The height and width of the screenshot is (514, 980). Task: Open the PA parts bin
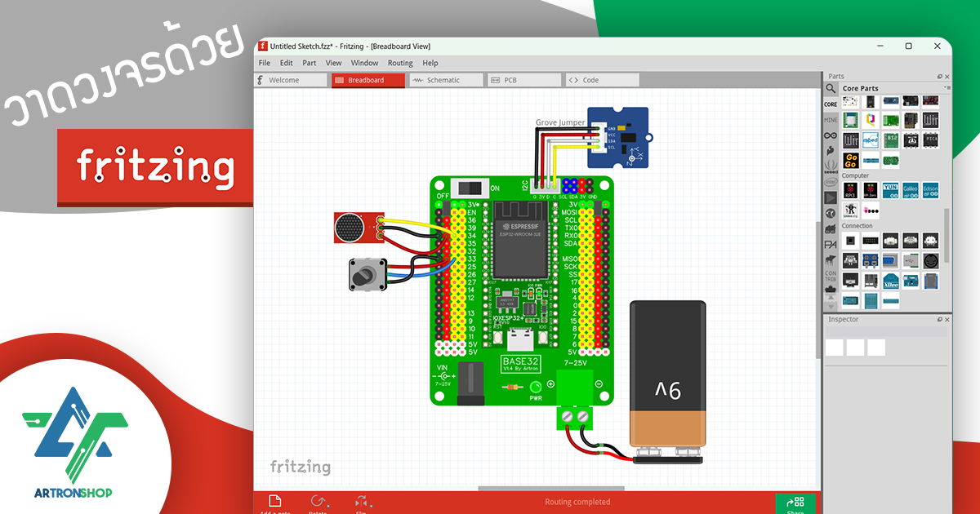831,244
